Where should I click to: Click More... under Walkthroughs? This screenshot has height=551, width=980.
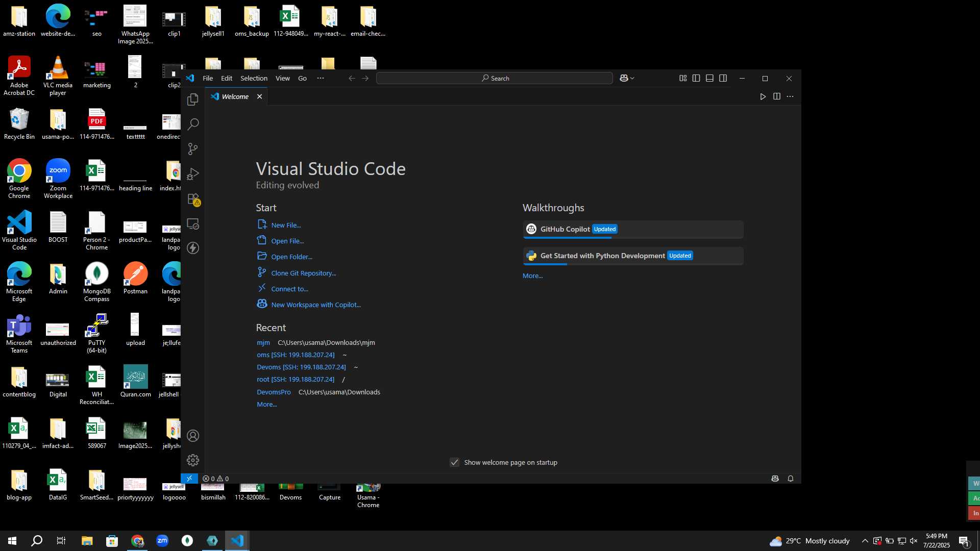click(532, 275)
